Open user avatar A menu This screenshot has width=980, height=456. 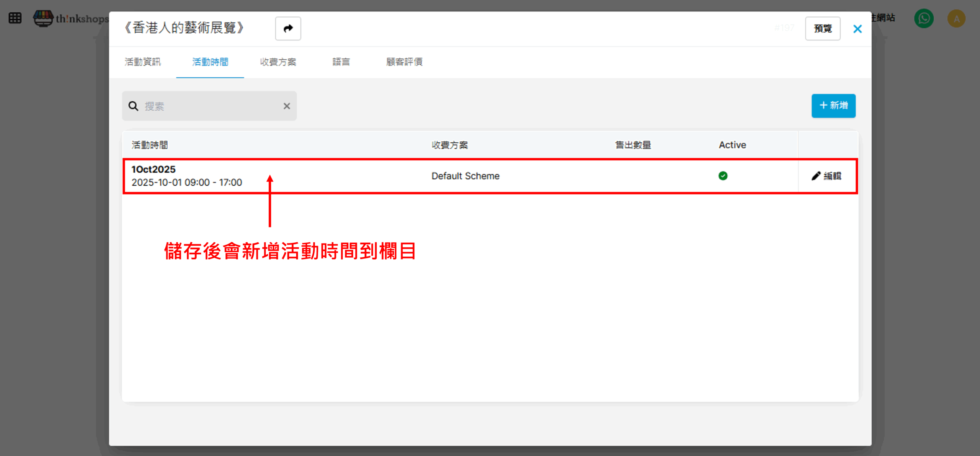click(956, 18)
